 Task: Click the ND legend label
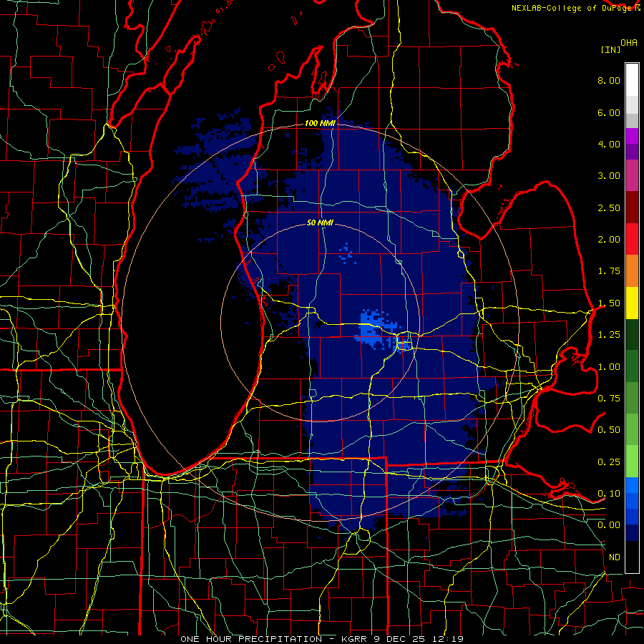click(615, 557)
